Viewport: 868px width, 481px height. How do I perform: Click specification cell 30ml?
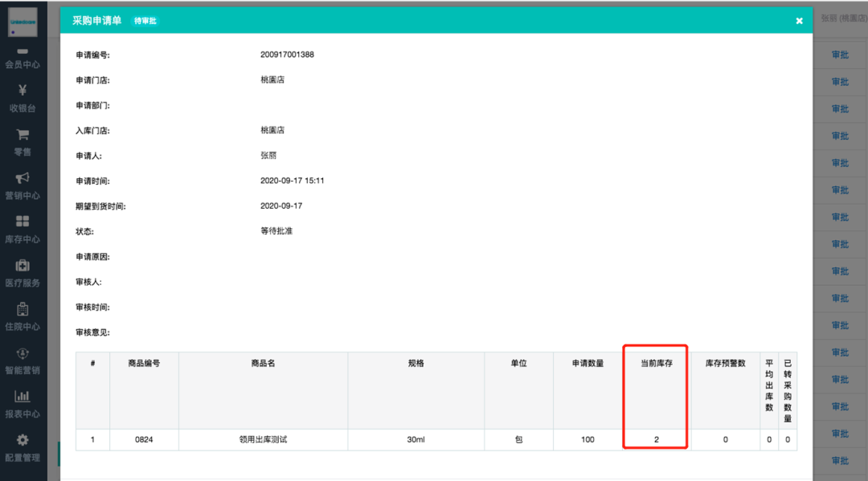tap(416, 439)
